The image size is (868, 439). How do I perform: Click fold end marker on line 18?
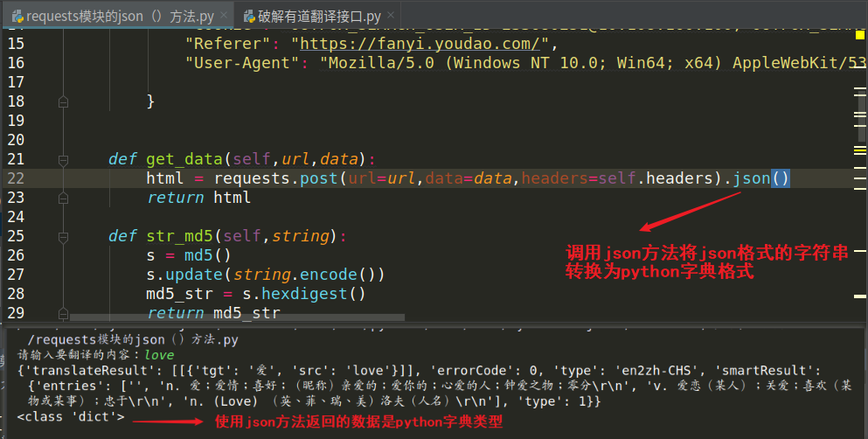pos(63,101)
